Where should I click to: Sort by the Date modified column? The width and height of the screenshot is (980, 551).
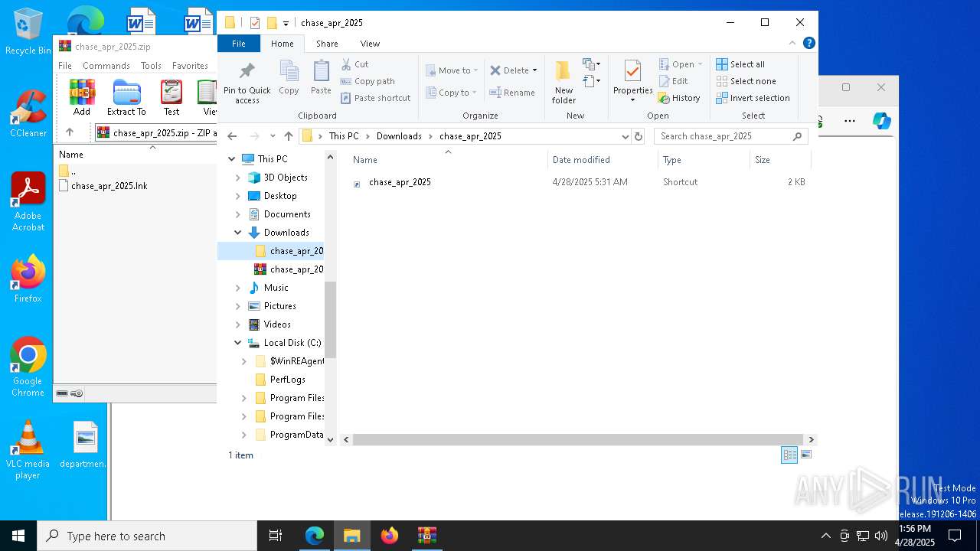[603, 160]
